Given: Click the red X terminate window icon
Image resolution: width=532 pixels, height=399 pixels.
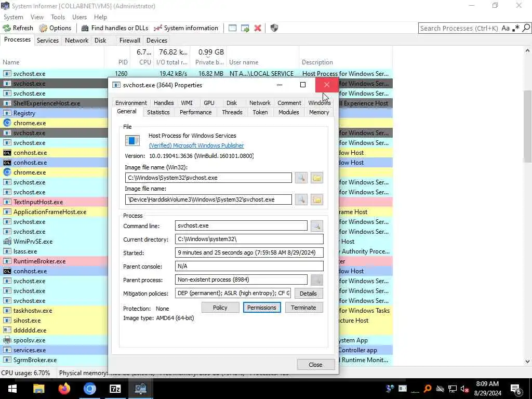Looking at the screenshot, I should (x=258, y=28).
